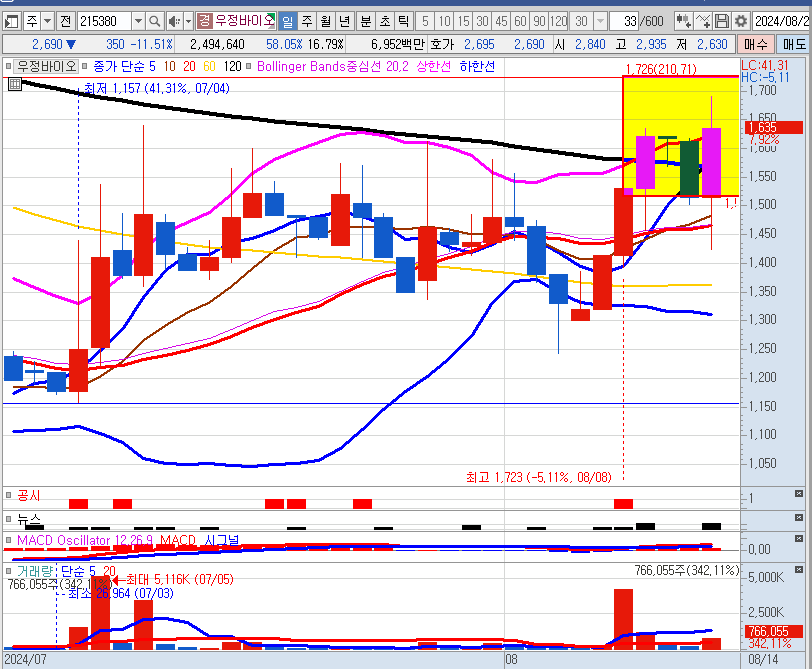Click the add candle indicator icon

[x=684, y=21]
